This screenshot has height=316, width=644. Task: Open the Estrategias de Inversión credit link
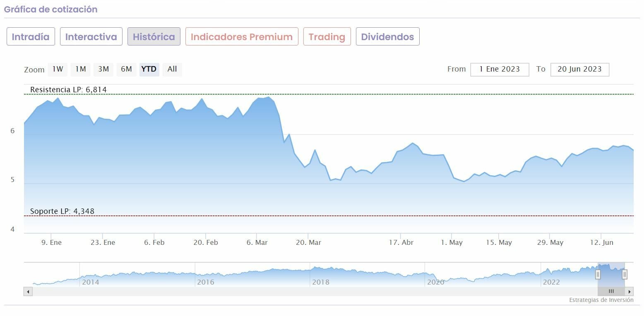pos(601,300)
